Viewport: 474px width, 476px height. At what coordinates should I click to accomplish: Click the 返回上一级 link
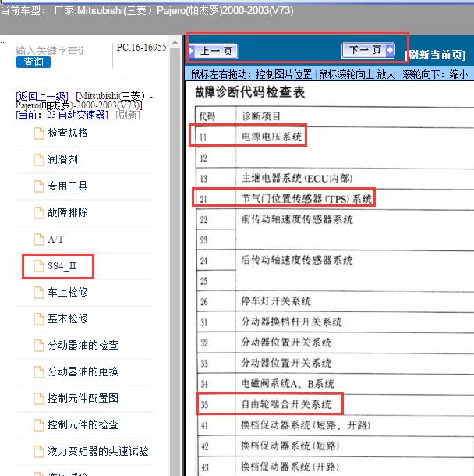pos(42,96)
